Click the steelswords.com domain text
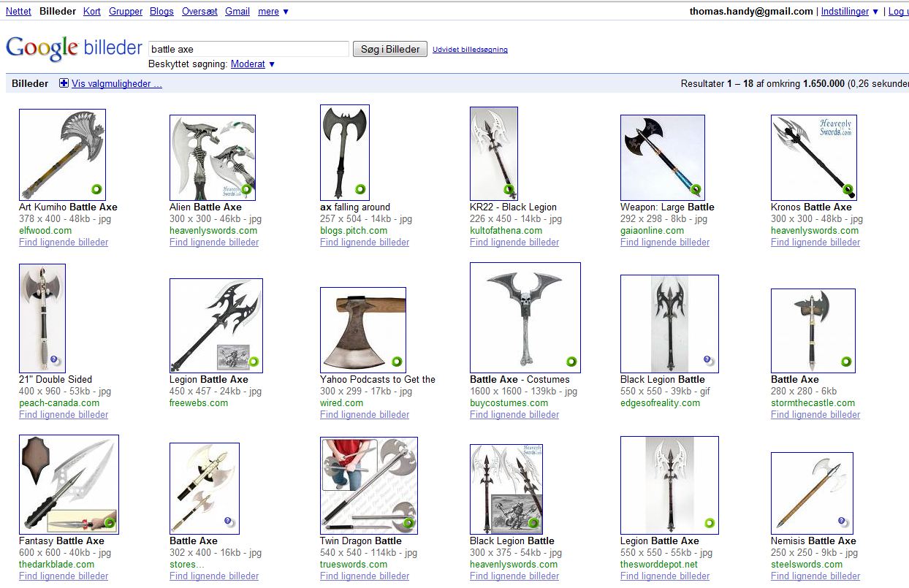 pyautogui.click(x=807, y=565)
